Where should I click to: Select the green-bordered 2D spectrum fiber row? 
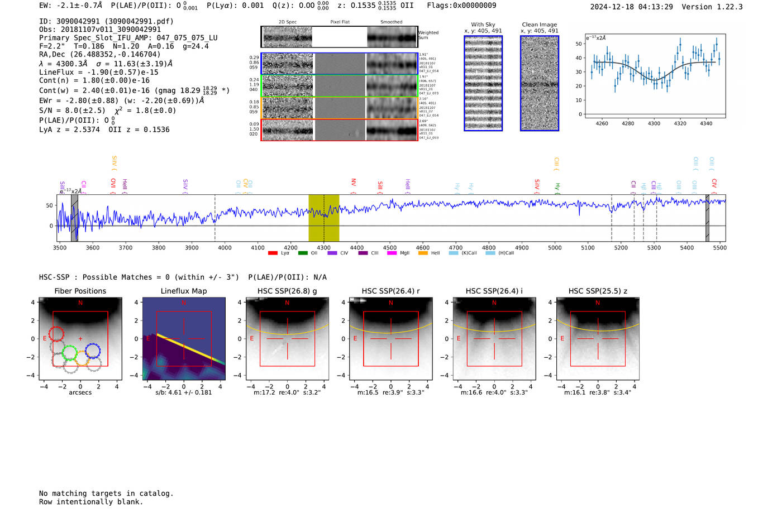pyautogui.click(x=340, y=86)
